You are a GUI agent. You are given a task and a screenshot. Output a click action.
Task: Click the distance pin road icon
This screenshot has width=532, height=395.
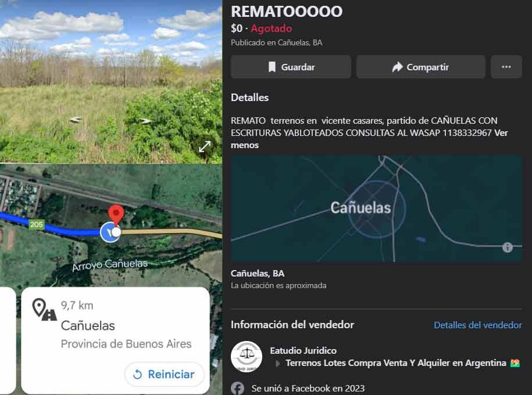tap(44, 309)
